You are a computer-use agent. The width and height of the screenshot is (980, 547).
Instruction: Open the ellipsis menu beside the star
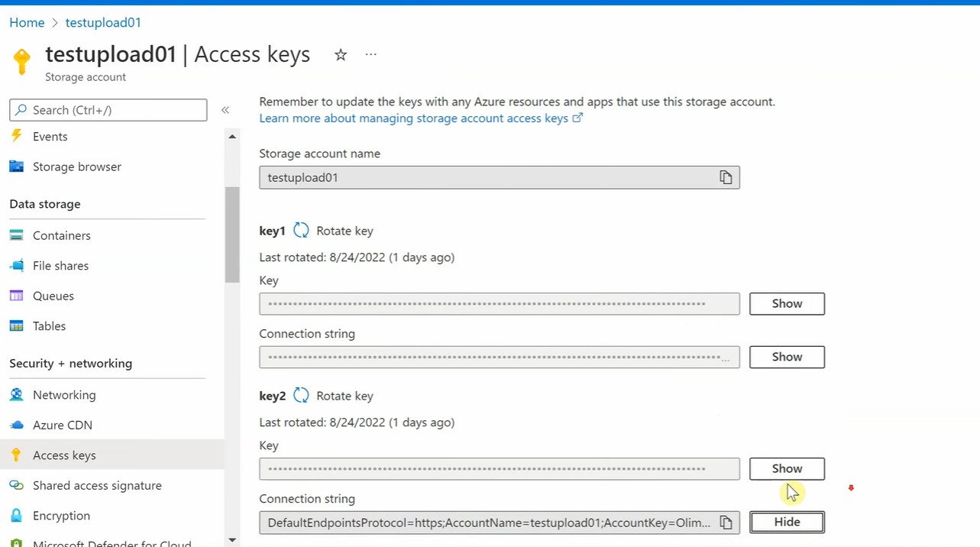coord(370,54)
